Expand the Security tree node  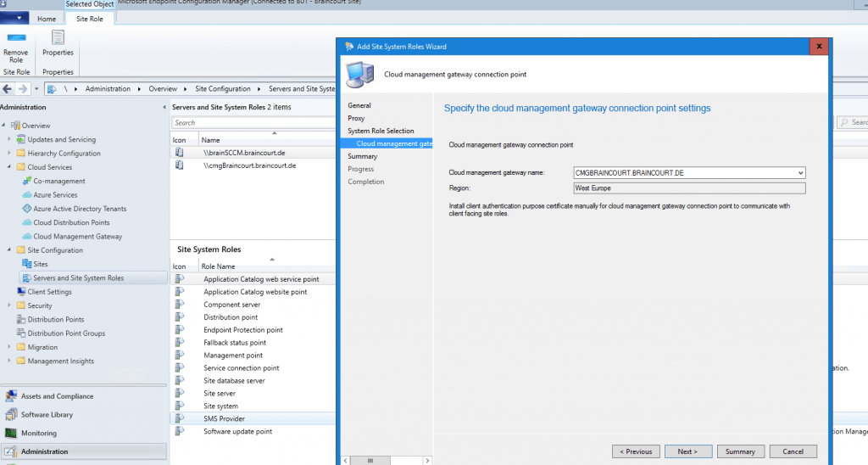[8, 305]
